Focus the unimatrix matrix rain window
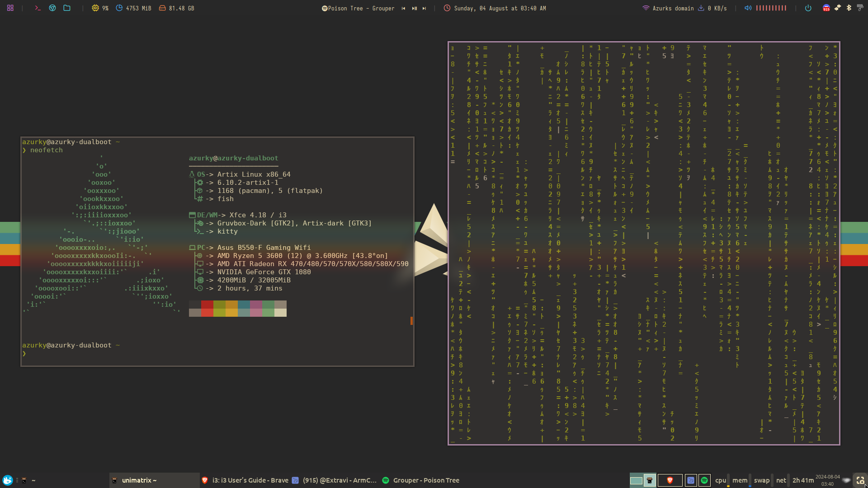The width and height of the screenshot is (868, 488). click(644, 243)
